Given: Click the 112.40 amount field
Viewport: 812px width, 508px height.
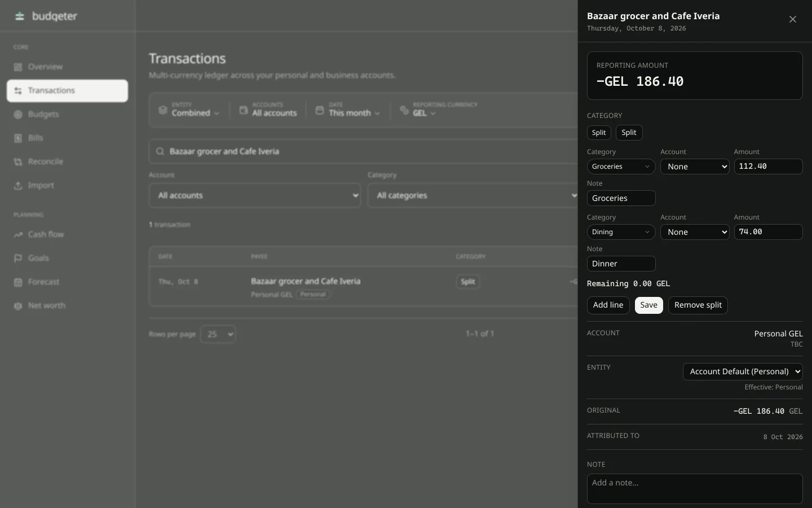Looking at the screenshot, I should [768, 167].
